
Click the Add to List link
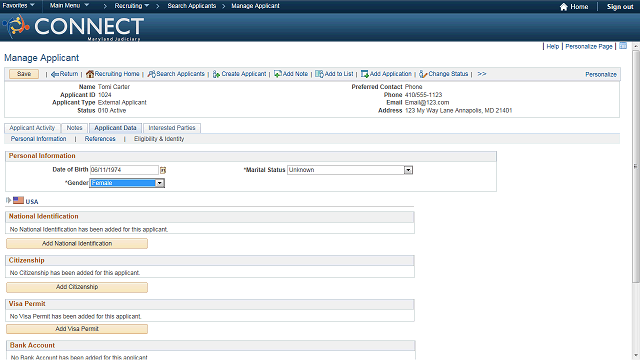pyautogui.click(x=339, y=74)
